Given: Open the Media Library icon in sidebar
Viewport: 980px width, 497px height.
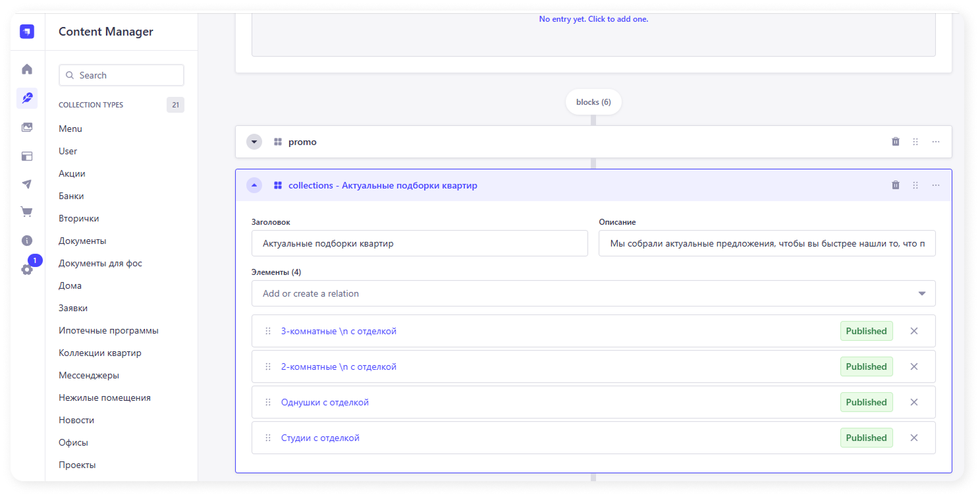Looking at the screenshot, I should [x=27, y=127].
